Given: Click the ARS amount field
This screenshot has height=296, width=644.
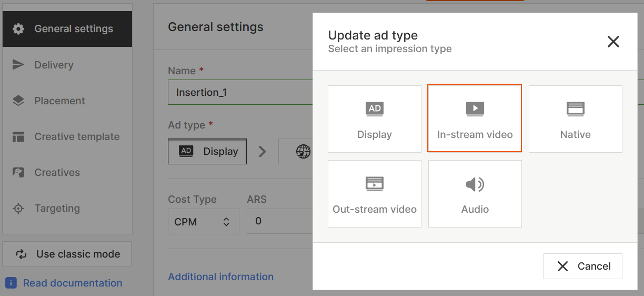Looking at the screenshot, I should point(279,221).
